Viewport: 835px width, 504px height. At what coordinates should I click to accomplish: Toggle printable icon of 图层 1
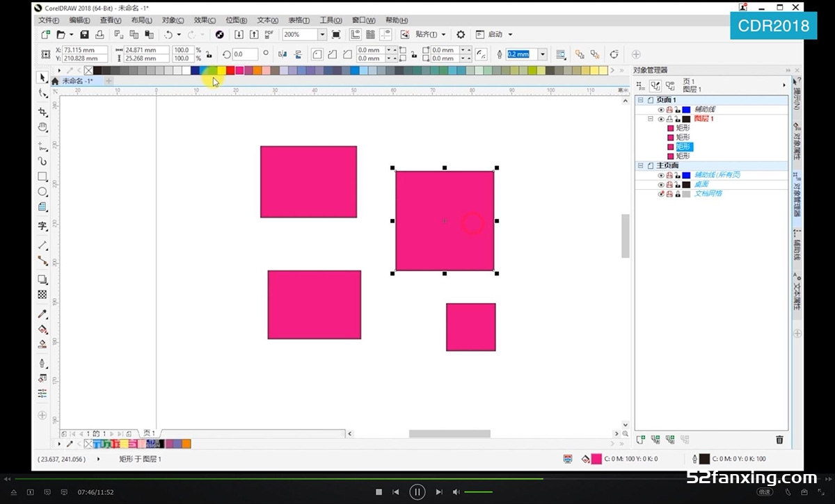(669, 119)
